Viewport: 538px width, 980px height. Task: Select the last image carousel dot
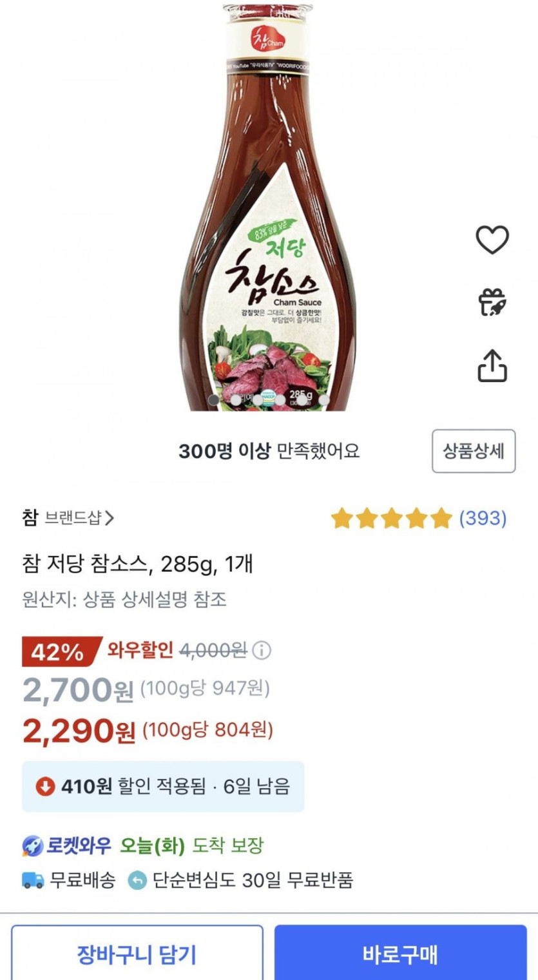324,400
